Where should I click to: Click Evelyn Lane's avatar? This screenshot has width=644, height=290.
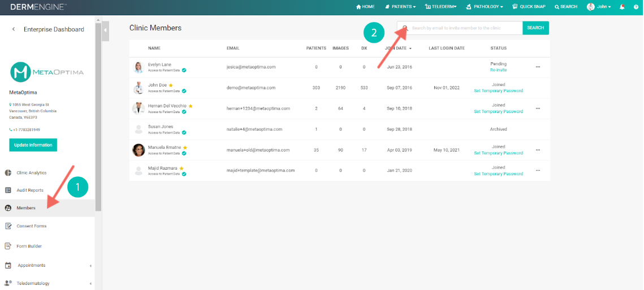(x=139, y=67)
